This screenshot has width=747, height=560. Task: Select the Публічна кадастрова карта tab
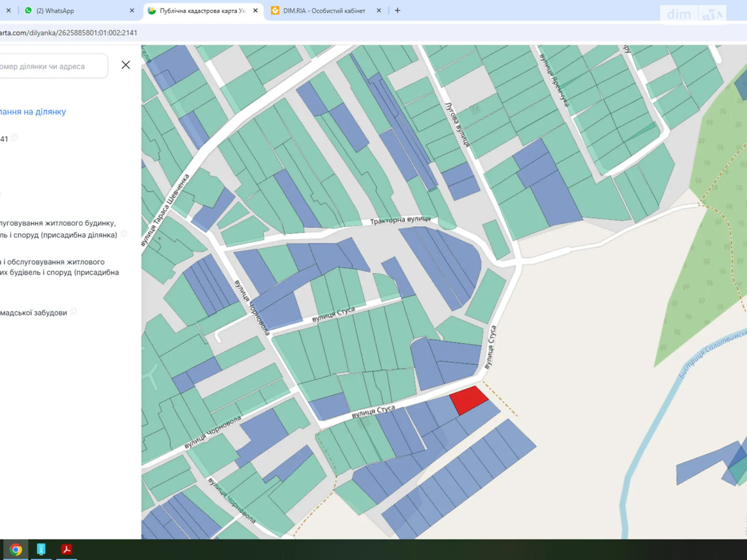[202, 10]
